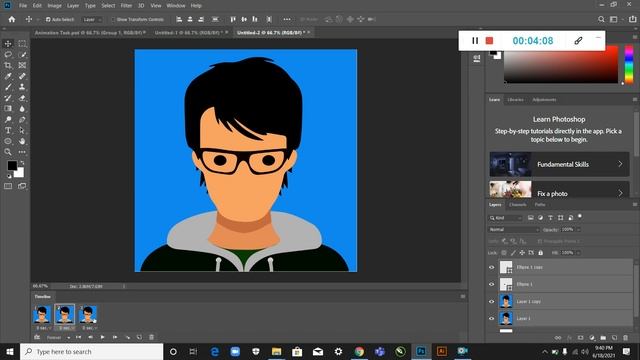This screenshot has height=360, width=640.
Task: Select the Zoom tool in the tools panel
Action: pos(8,152)
